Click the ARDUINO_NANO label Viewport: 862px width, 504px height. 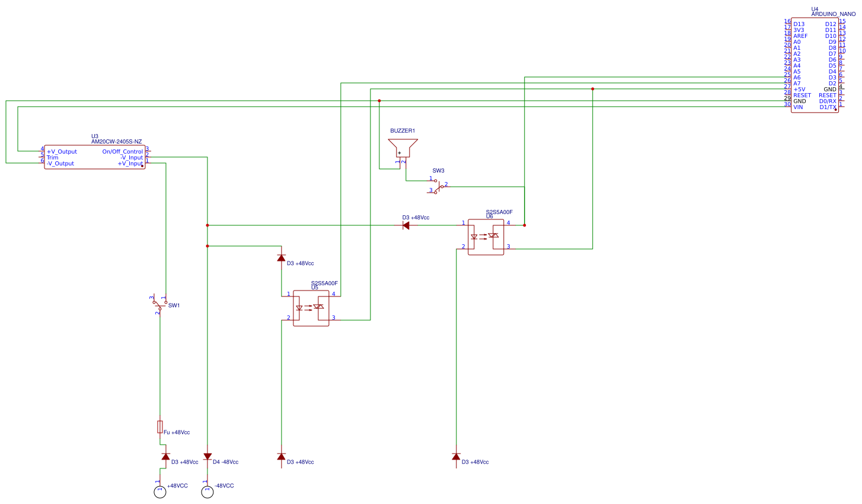point(833,14)
